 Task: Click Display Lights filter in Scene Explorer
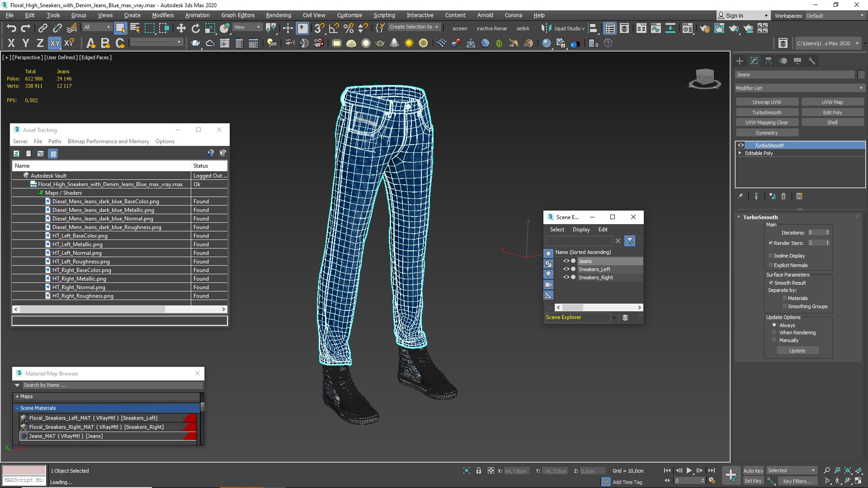pyautogui.click(x=548, y=274)
